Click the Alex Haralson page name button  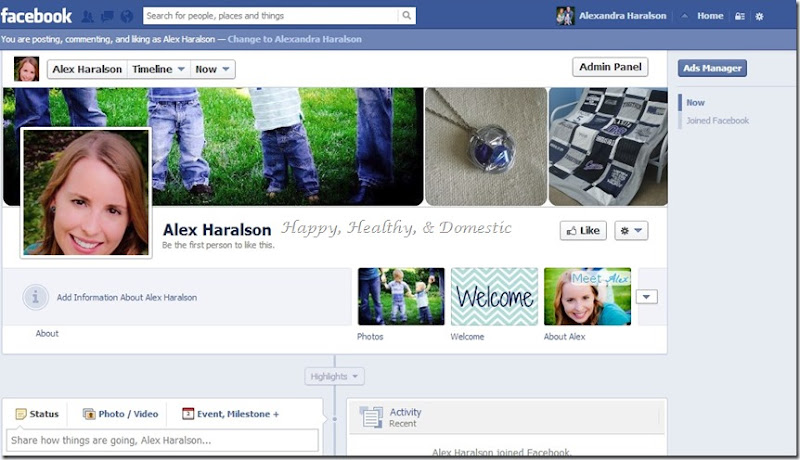(87, 69)
